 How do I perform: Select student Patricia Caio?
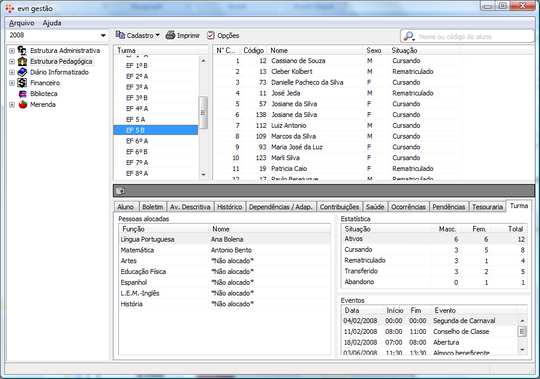pos(338,169)
